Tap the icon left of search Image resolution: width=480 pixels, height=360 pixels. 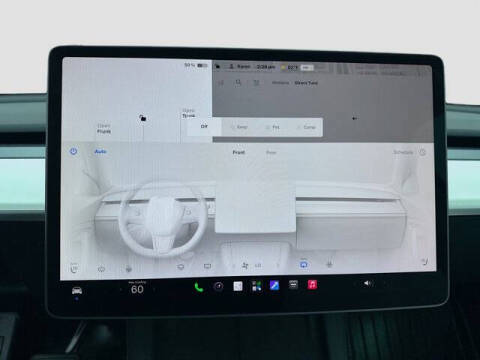221,83
